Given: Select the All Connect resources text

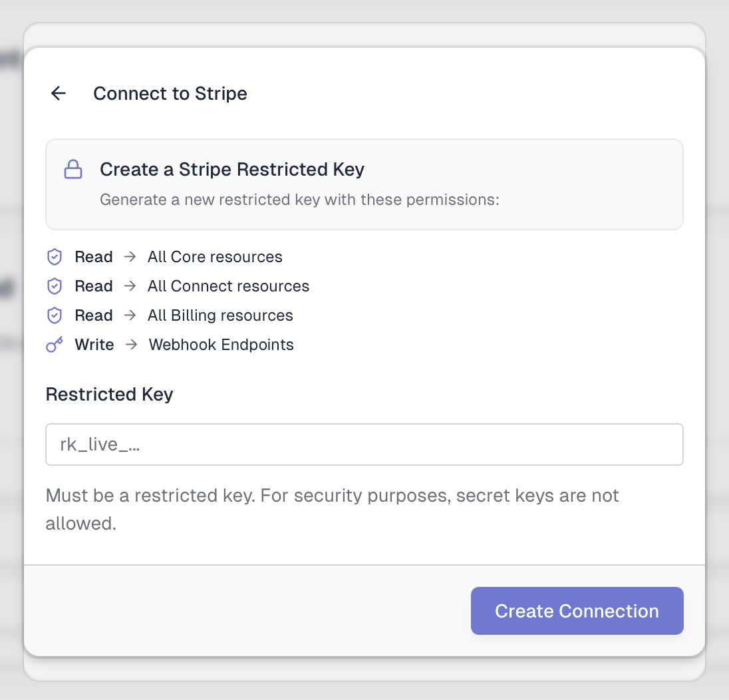Looking at the screenshot, I should click(x=228, y=286).
